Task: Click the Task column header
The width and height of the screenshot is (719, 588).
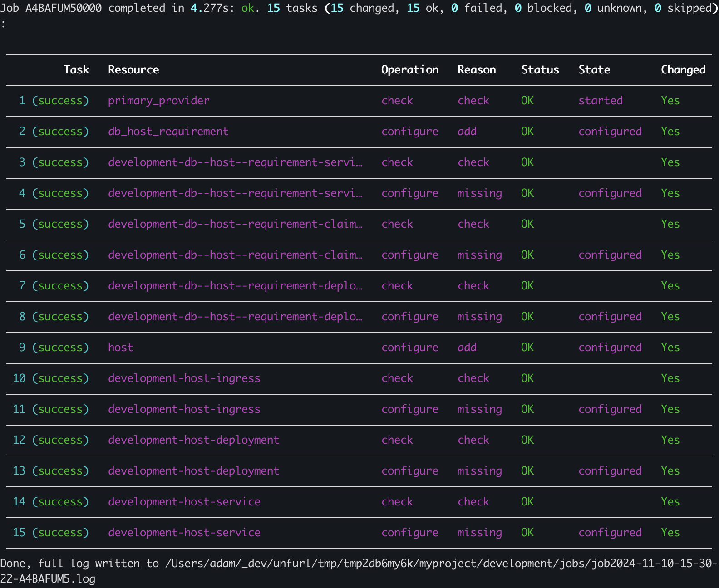Action: click(x=76, y=70)
